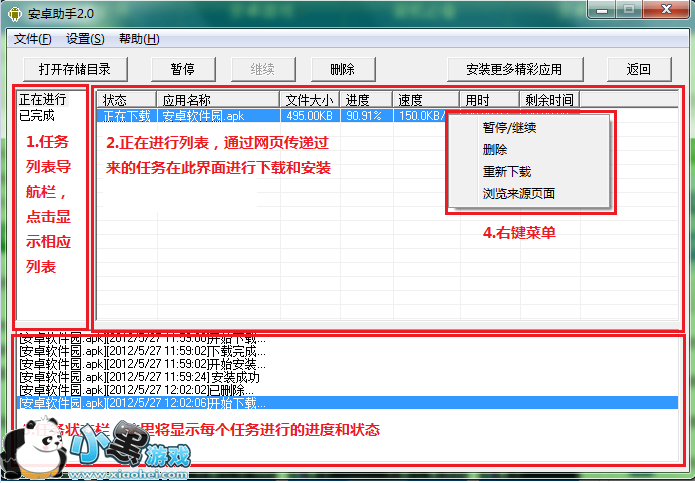Viewport: 695px width, 483px height.
Task: Click the greyed-out 继续 button
Action: click(x=263, y=69)
